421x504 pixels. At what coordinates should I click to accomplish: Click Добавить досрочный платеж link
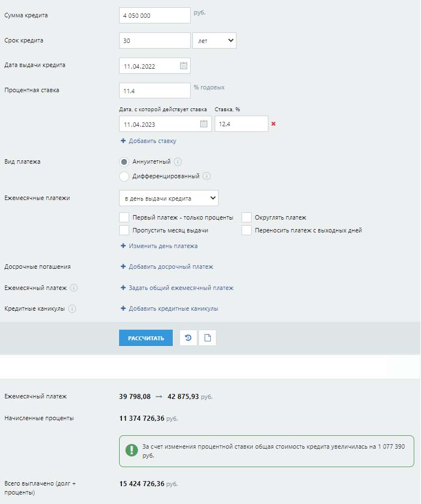(x=171, y=267)
